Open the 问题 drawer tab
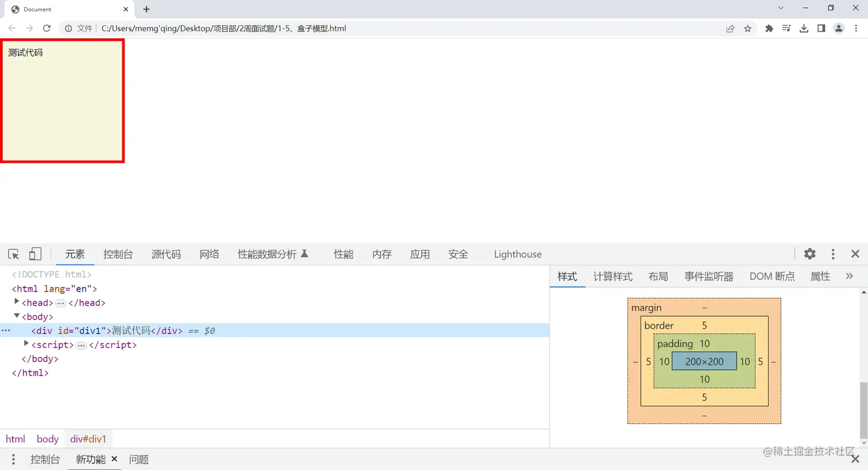The image size is (868, 470). point(139,459)
